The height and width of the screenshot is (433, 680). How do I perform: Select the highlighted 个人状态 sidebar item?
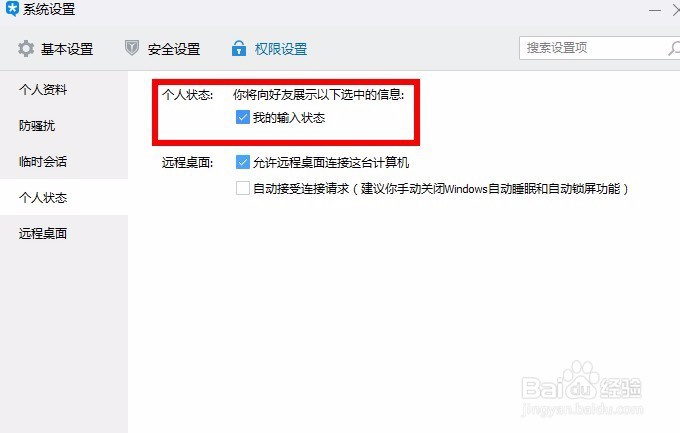tap(64, 197)
